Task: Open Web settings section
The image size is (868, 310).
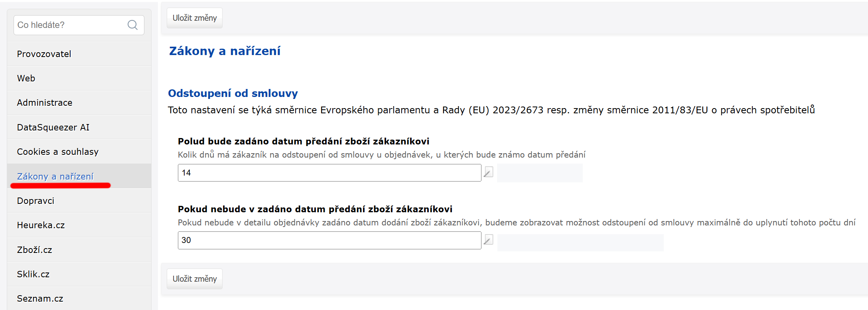Action: click(x=79, y=78)
